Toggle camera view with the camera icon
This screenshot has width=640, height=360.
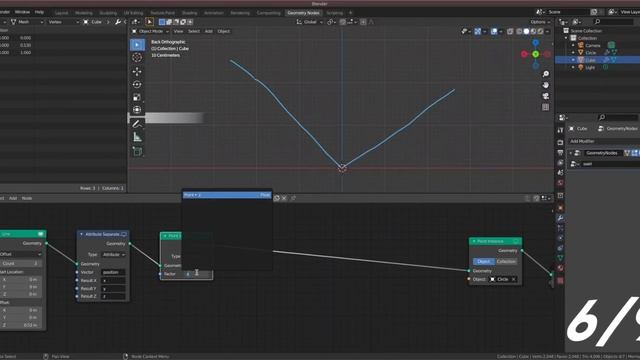(546, 96)
